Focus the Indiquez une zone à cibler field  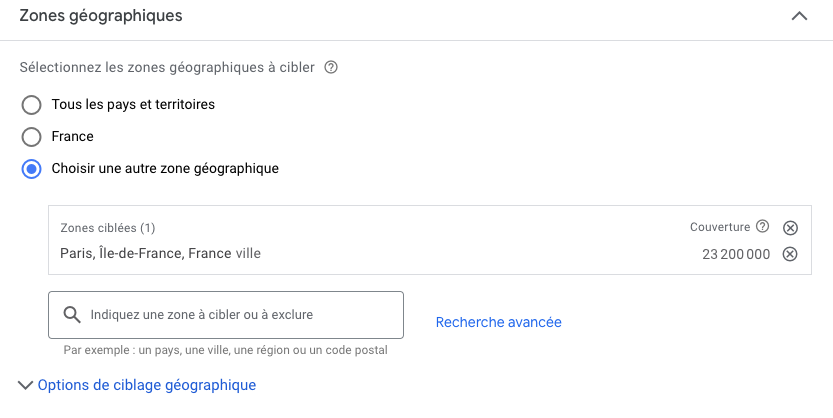[x=240, y=315]
